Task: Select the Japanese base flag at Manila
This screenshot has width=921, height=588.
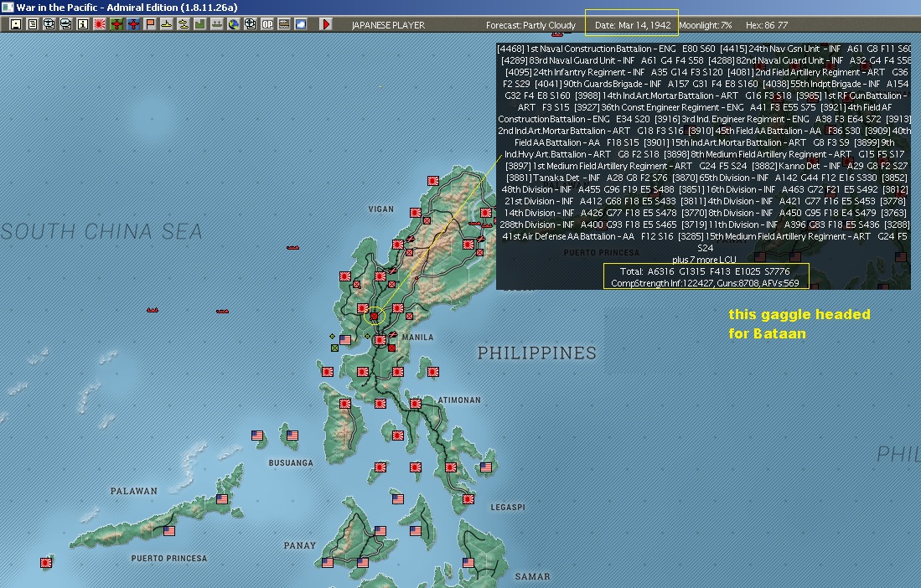Action: coord(380,340)
